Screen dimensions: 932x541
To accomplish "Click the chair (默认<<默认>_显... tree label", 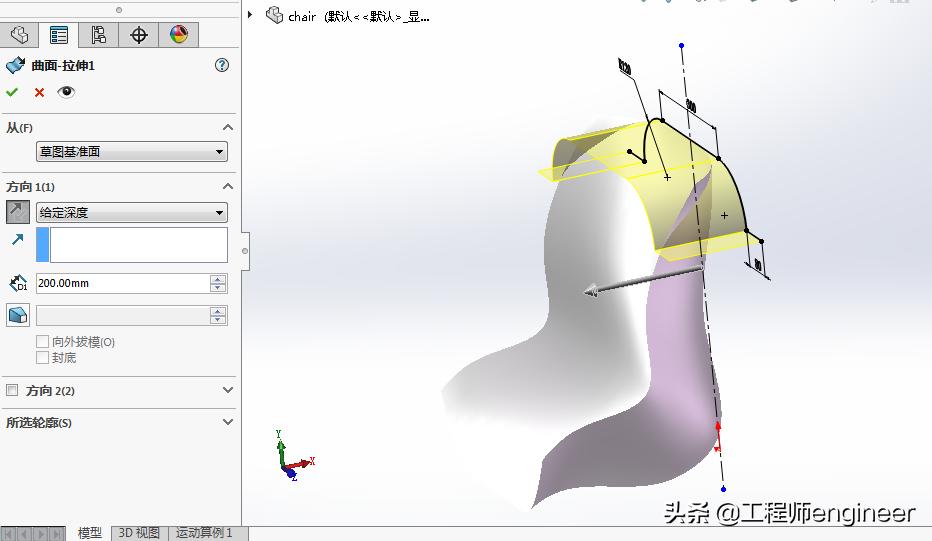I will click(x=358, y=17).
